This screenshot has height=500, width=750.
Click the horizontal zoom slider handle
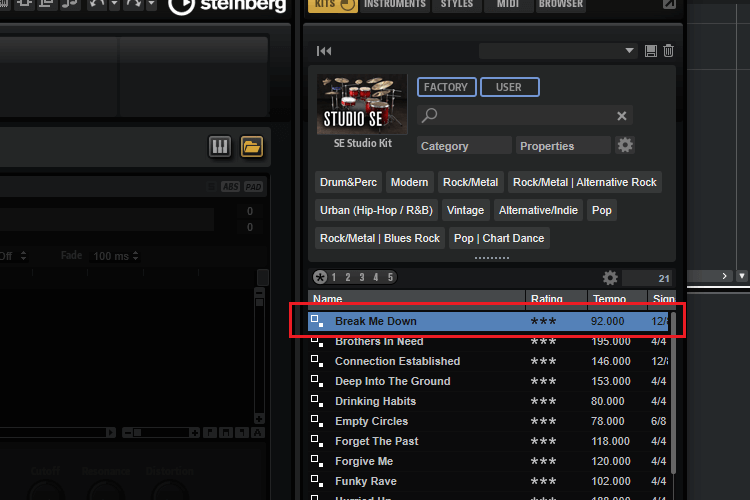[138, 433]
